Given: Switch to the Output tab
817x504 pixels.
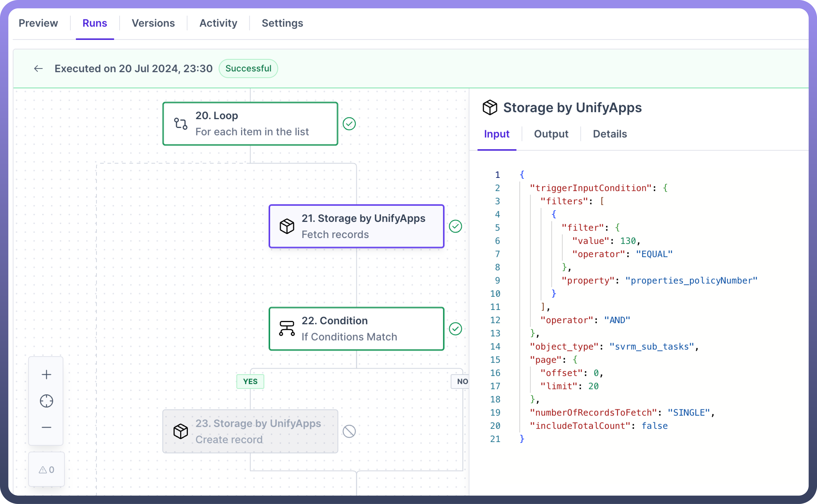Looking at the screenshot, I should click(x=551, y=134).
